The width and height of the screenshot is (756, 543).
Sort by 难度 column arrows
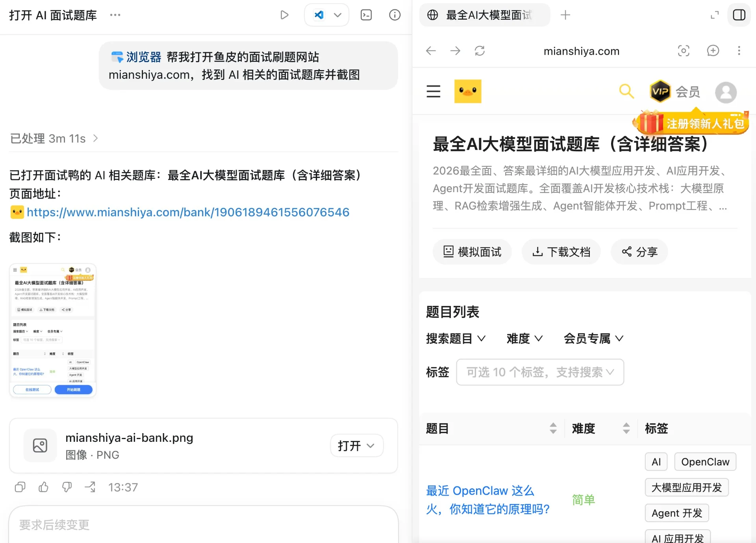click(x=626, y=428)
